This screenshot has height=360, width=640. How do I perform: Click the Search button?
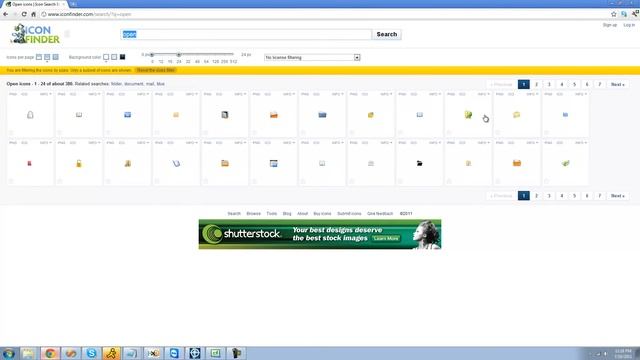[387, 34]
